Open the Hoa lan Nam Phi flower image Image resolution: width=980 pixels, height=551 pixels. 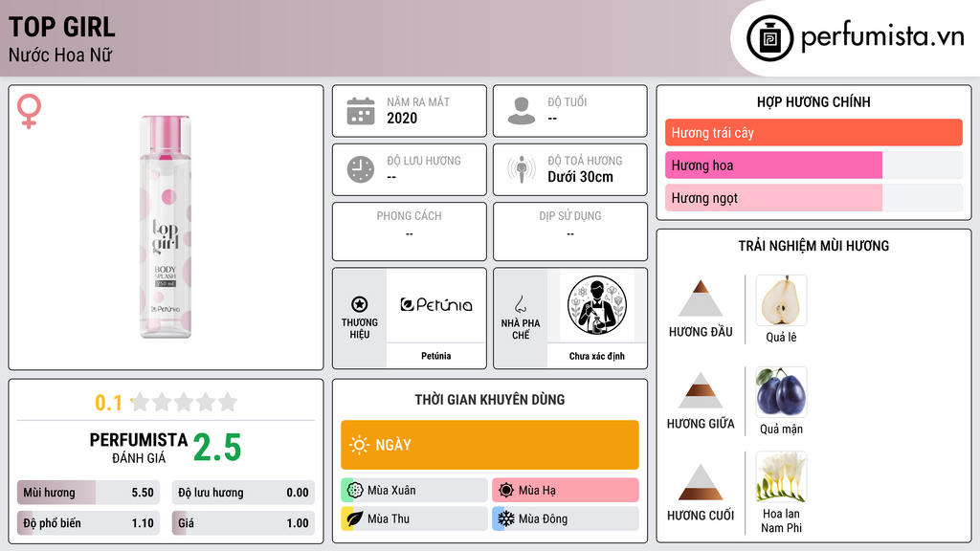(x=781, y=477)
